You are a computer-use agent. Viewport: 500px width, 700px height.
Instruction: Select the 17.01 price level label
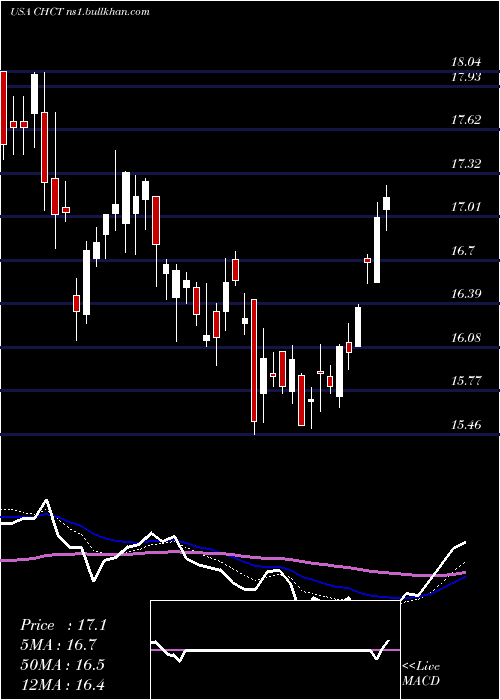click(466, 207)
